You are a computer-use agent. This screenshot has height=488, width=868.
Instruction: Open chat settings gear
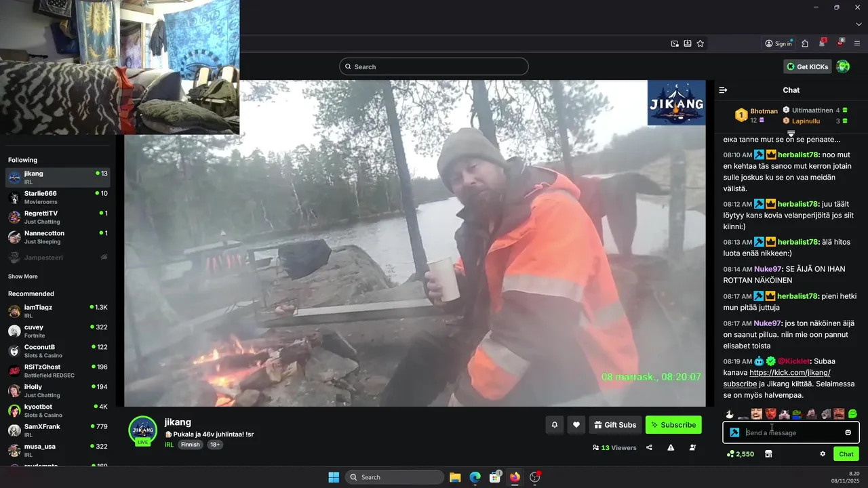[x=823, y=454]
